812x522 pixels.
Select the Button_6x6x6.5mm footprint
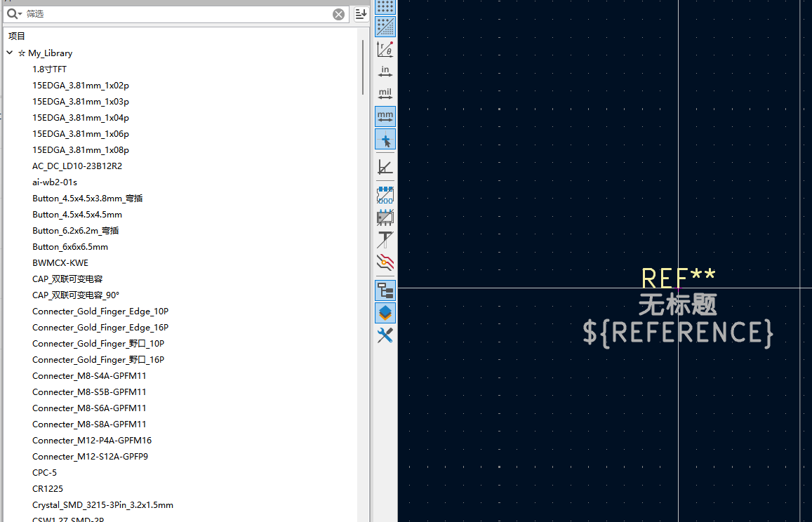70,247
